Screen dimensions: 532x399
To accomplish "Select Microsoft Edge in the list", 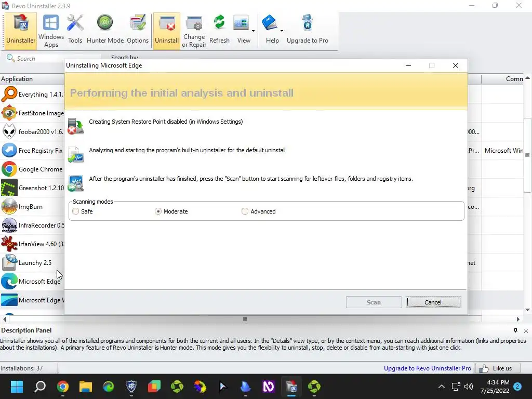I will pos(32,281).
